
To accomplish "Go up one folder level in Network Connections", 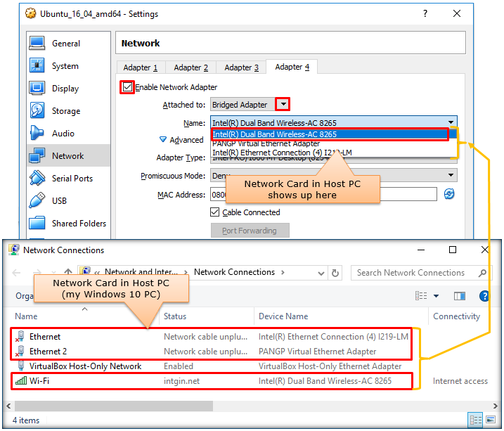I will [x=68, y=273].
